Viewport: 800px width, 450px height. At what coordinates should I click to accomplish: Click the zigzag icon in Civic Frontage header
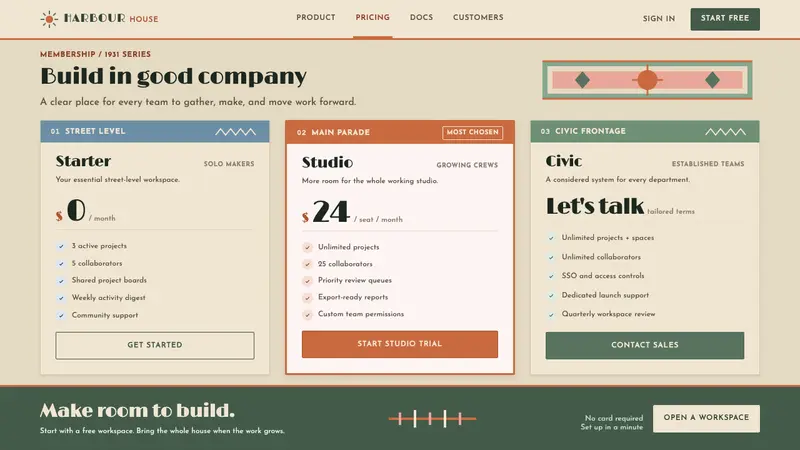coord(725,132)
